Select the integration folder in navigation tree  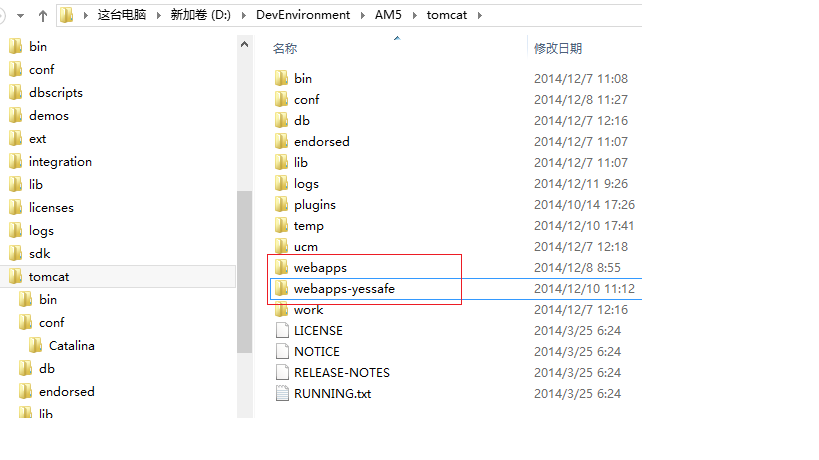coord(60,162)
